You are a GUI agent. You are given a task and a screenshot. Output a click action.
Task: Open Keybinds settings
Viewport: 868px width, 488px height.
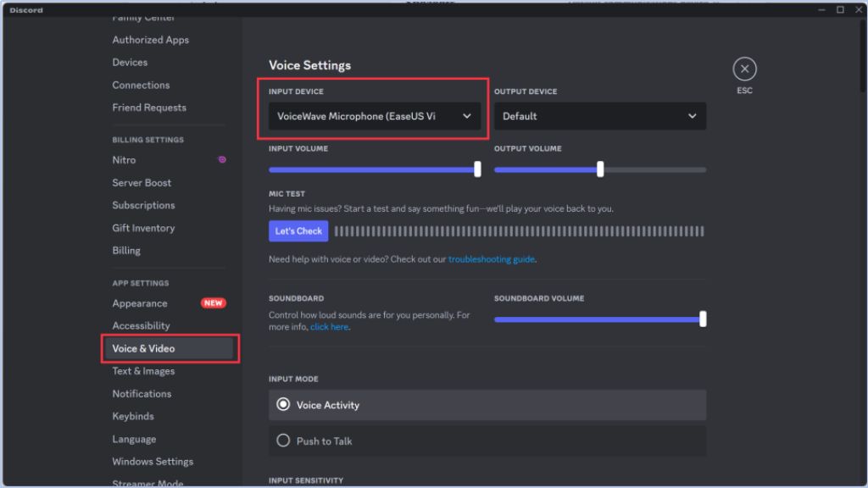click(133, 416)
